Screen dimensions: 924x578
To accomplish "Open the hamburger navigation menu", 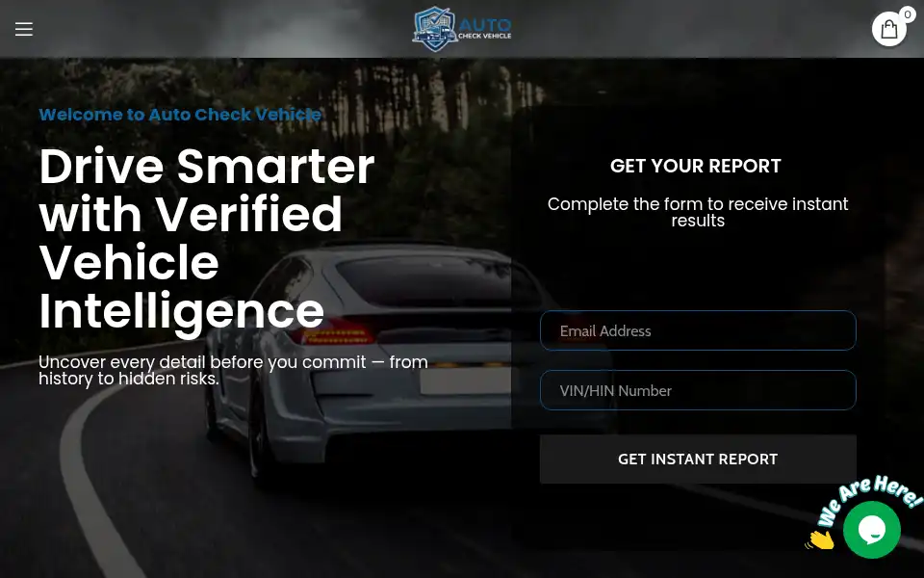I will 23,29.
